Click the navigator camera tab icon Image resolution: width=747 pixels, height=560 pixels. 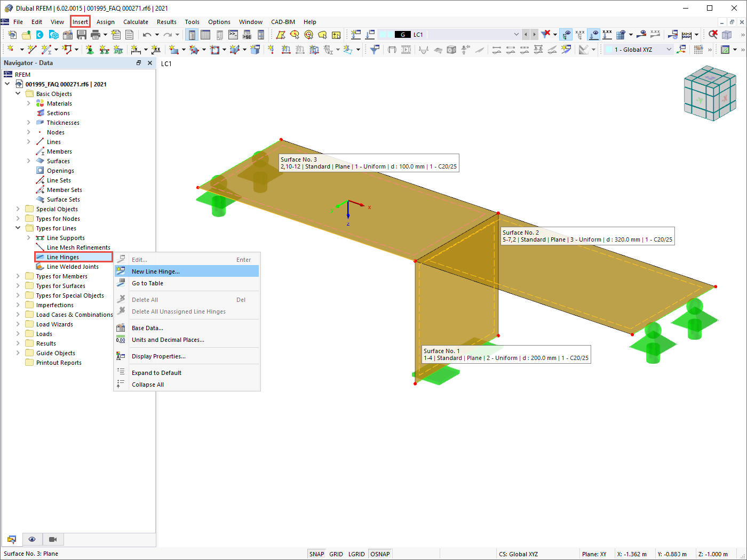click(53, 539)
